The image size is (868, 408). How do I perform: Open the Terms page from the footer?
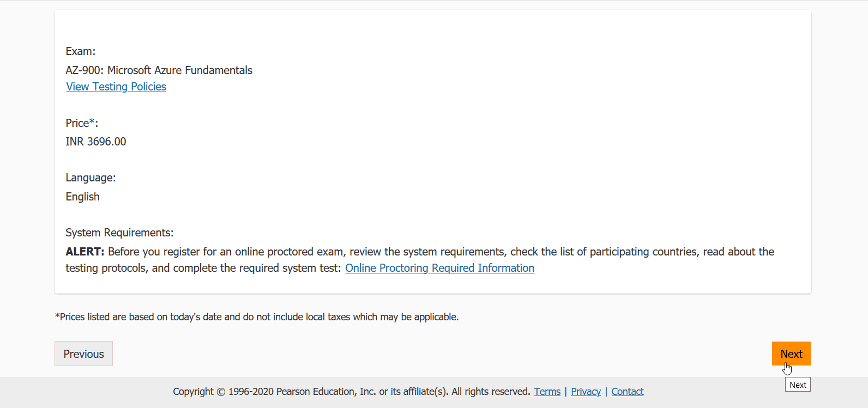coord(547,391)
